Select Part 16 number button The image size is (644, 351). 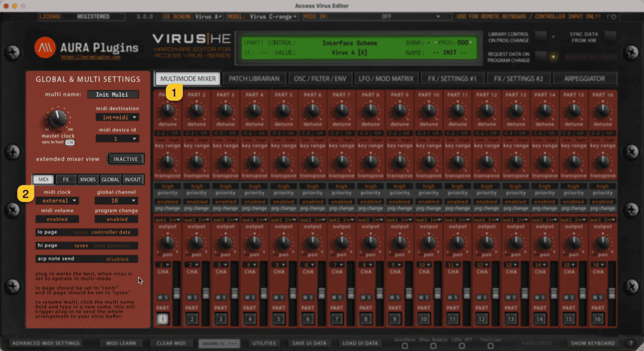(598, 318)
